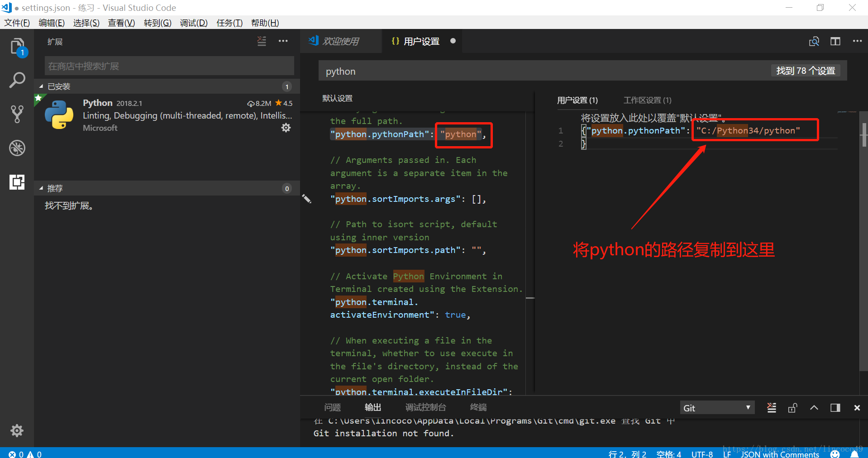The height and width of the screenshot is (458, 868).
Task: Open the feedback smiley in status bar
Action: click(x=835, y=453)
